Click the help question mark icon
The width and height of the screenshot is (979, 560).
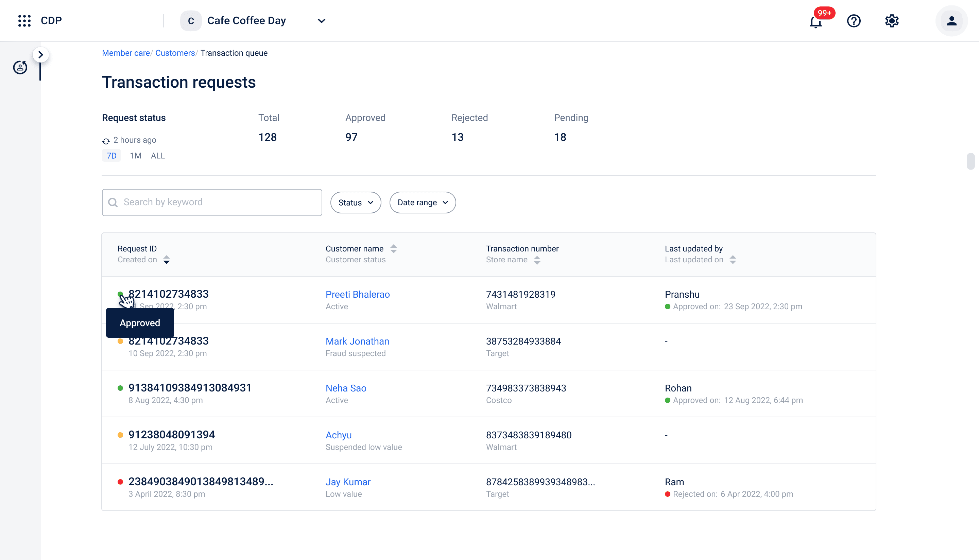[x=854, y=21]
